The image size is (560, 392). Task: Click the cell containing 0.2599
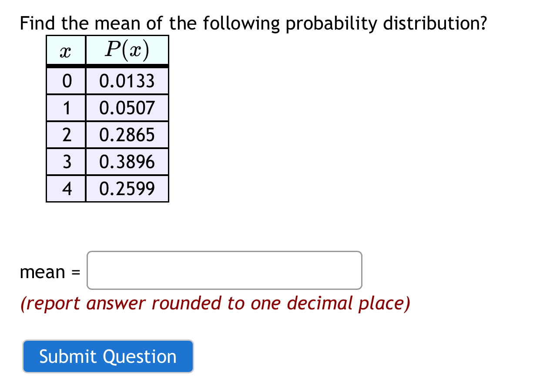tap(127, 189)
